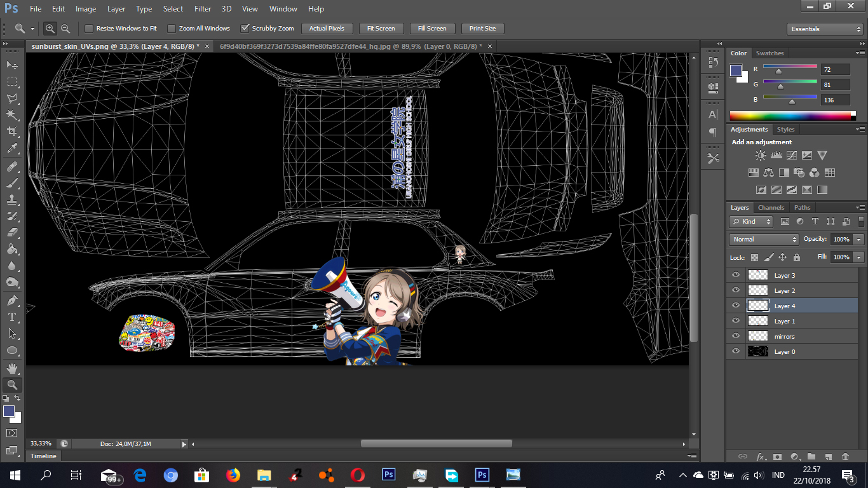This screenshot has width=868, height=488.
Task: Enable Zoom All Windows checkbox
Action: tap(172, 29)
